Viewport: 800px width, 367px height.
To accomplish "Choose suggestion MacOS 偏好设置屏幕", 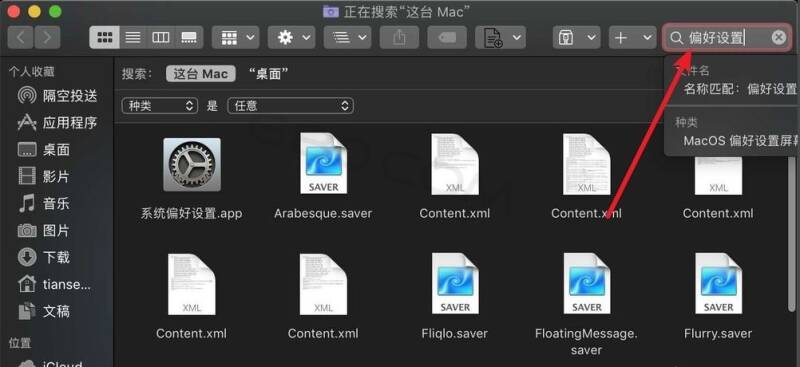I will (740, 141).
